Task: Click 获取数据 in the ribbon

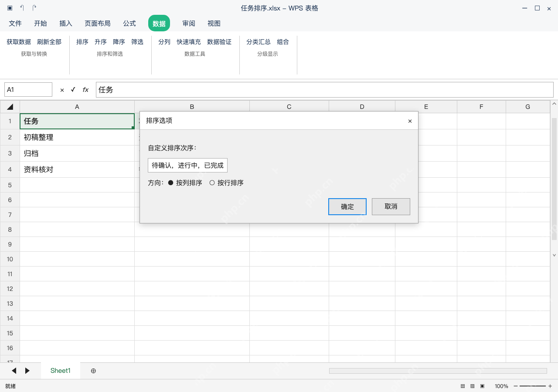Action: [x=19, y=42]
